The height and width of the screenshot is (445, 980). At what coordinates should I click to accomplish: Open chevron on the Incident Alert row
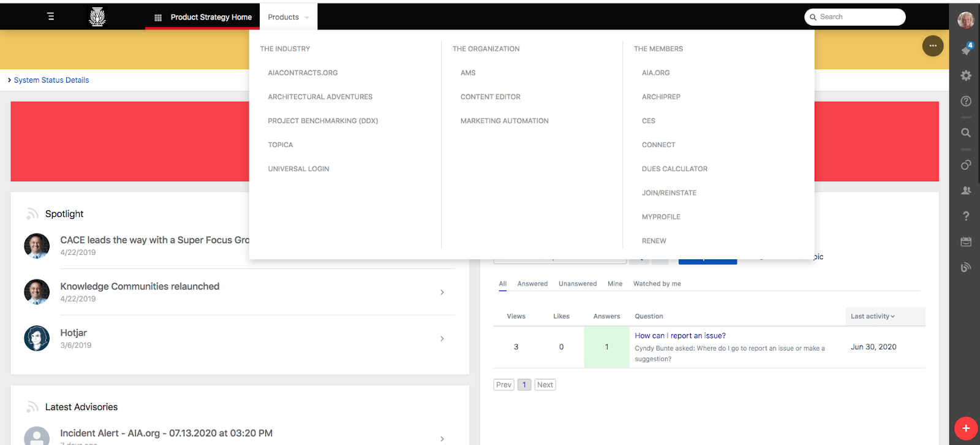[x=442, y=439]
